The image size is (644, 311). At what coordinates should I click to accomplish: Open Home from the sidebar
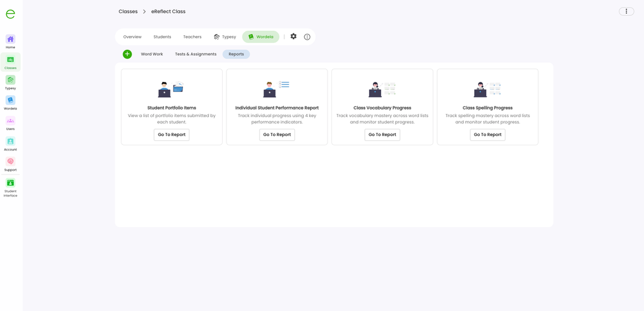(x=10, y=42)
